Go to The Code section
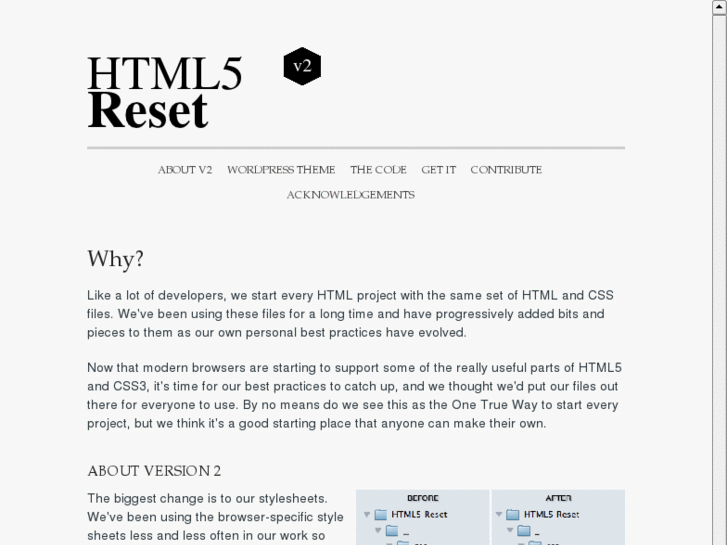The width and height of the screenshot is (727, 545). point(378,170)
